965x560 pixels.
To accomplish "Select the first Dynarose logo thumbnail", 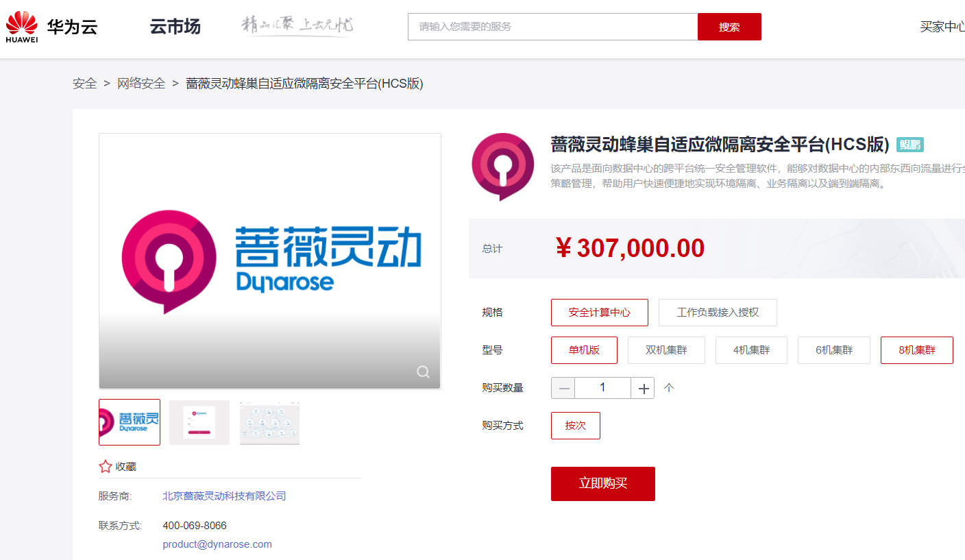I will pyautogui.click(x=130, y=422).
